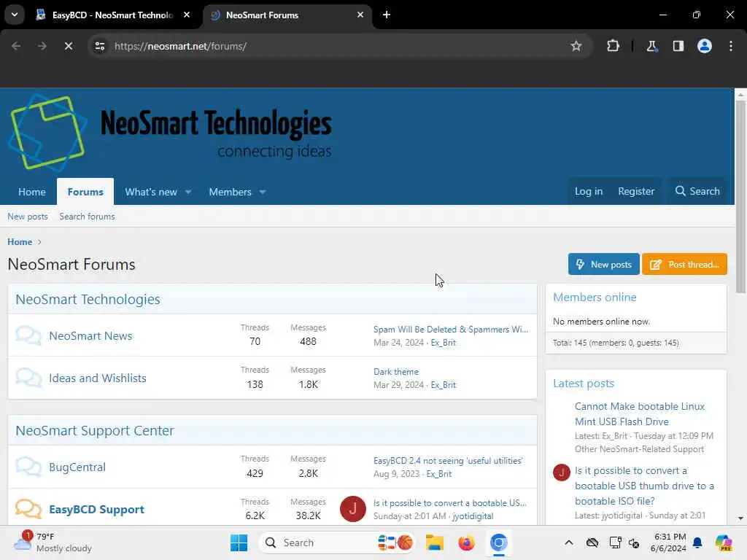The height and width of the screenshot is (560, 747).
Task: Open the taskbar notification bell
Action: point(697,542)
